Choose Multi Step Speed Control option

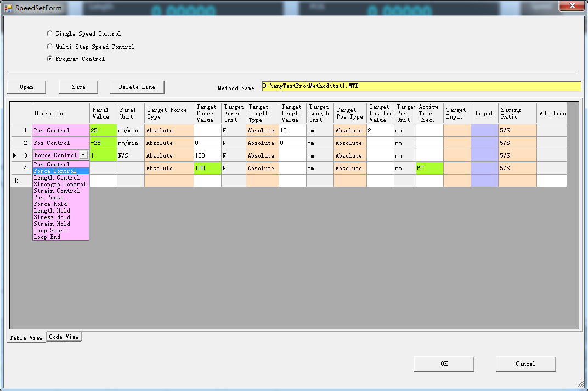pyautogui.click(x=50, y=47)
